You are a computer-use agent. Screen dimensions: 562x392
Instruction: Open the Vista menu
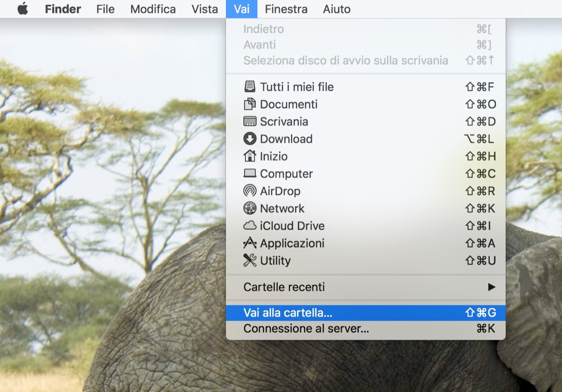click(x=205, y=9)
